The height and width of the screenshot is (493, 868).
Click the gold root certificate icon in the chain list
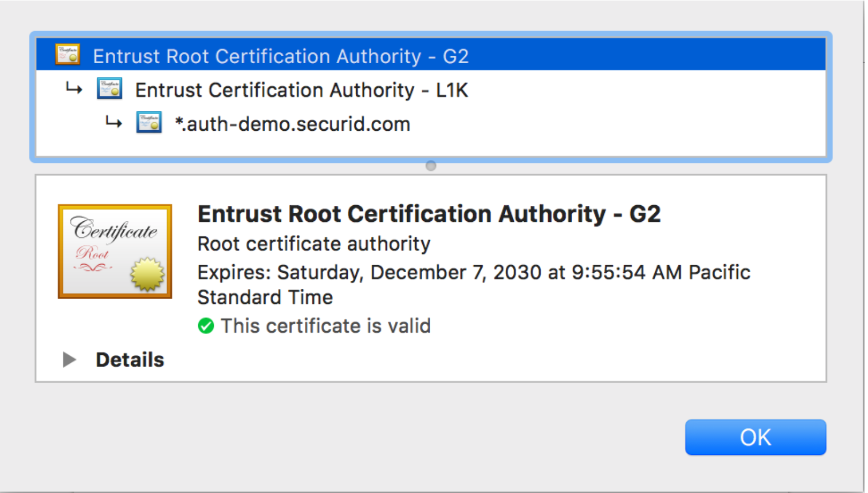(68, 55)
